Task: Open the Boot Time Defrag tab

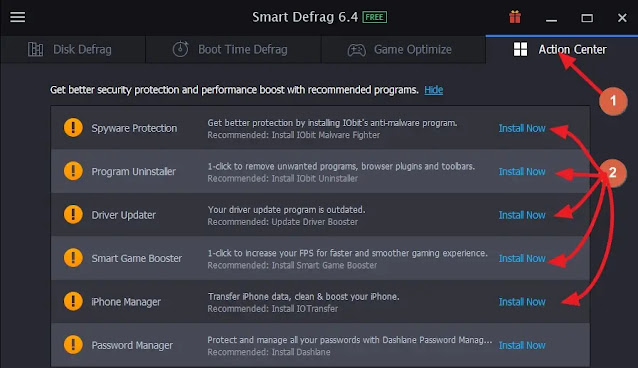Action: 233,49
